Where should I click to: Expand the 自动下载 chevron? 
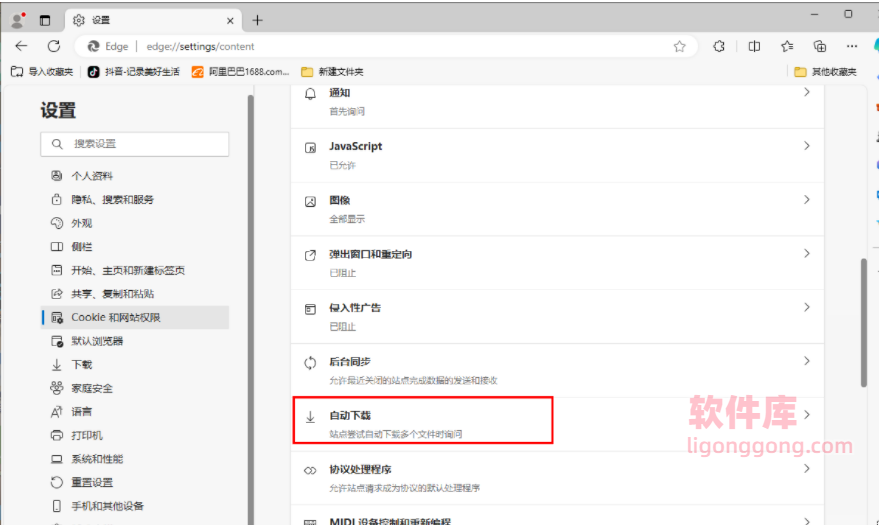click(807, 415)
